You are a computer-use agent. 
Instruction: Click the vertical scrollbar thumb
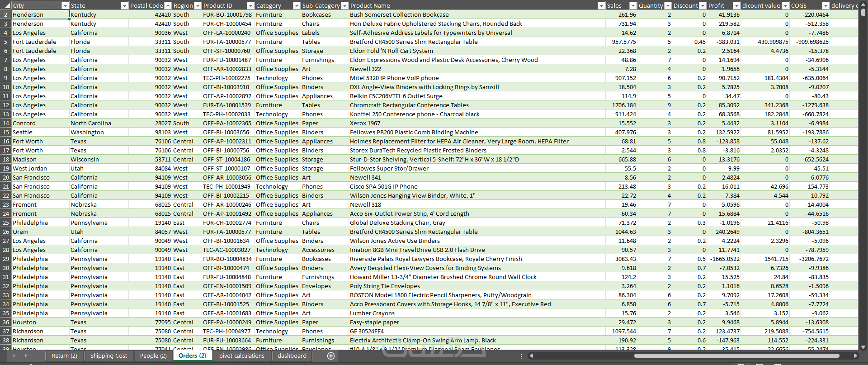(863, 13)
